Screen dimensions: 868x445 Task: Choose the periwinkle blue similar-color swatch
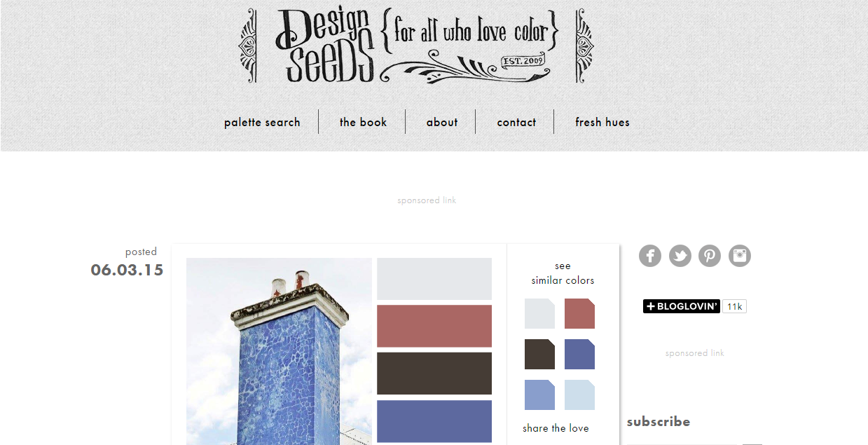[539, 395]
